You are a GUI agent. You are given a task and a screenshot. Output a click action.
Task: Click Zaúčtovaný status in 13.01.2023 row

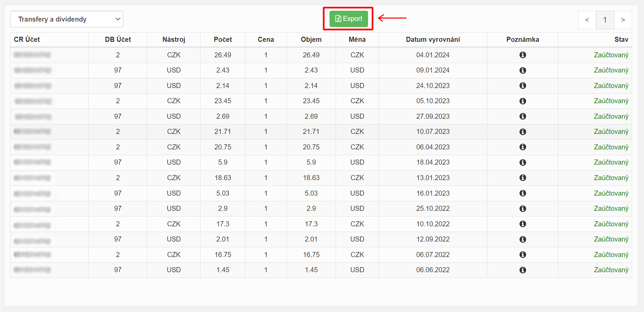[x=611, y=178]
